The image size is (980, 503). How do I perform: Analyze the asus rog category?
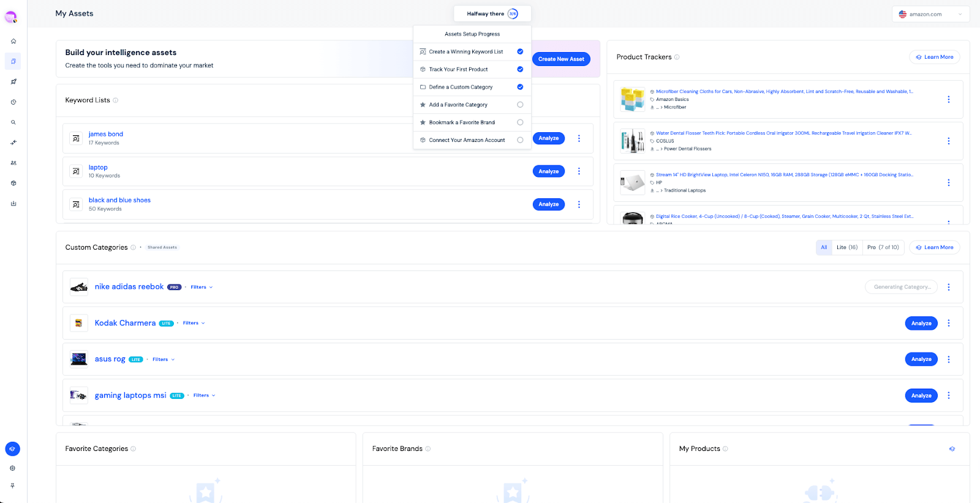[x=921, y=359]
